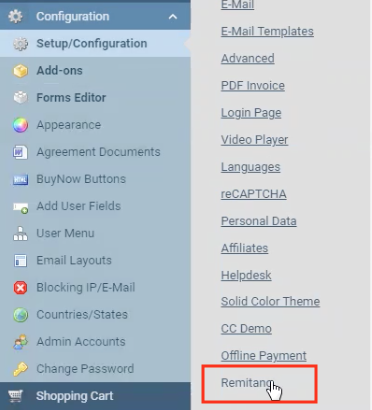Click the Email Layouts icon

[20, 261]
